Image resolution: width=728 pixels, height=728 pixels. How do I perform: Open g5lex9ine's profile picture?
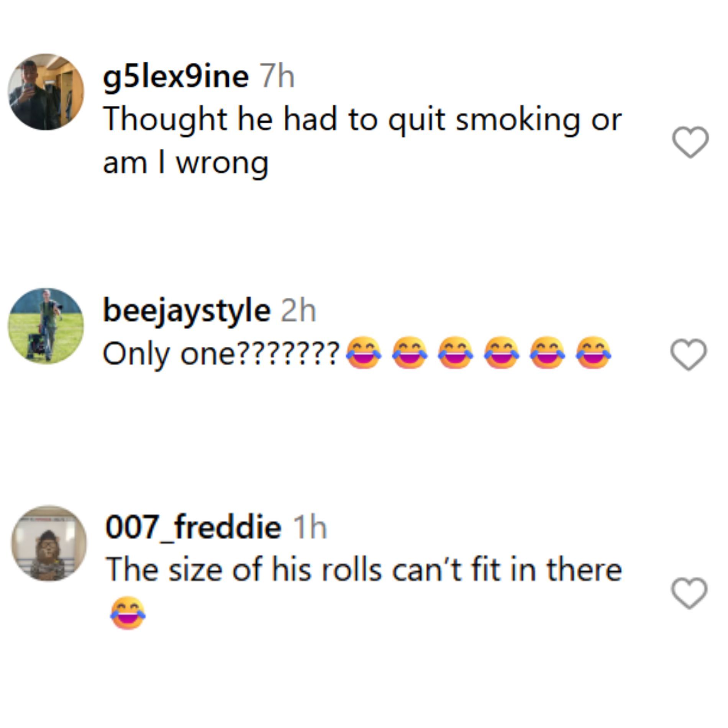click(46, 92)
